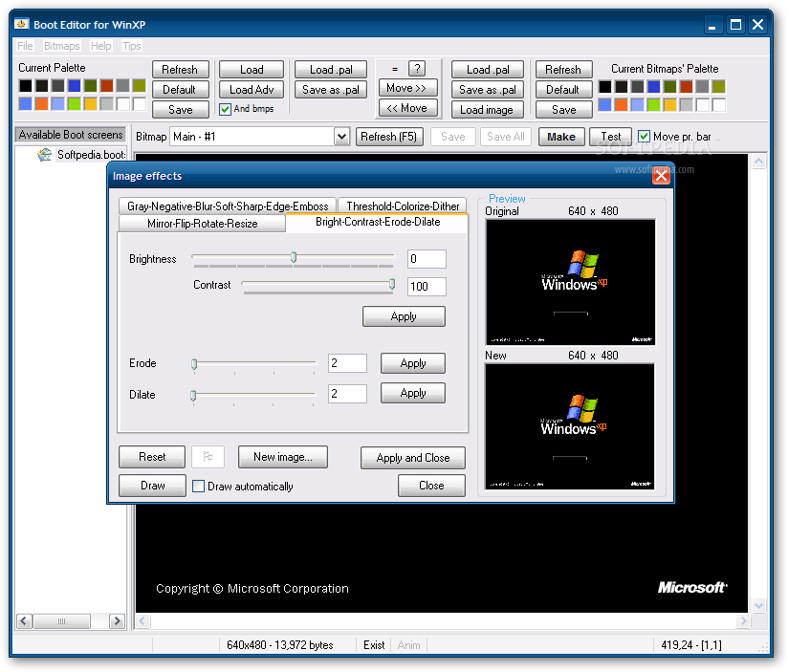Switch to Mirror-Flip-Rotate-Resize tab
788x672 pixels.
(x=202, y=224)
